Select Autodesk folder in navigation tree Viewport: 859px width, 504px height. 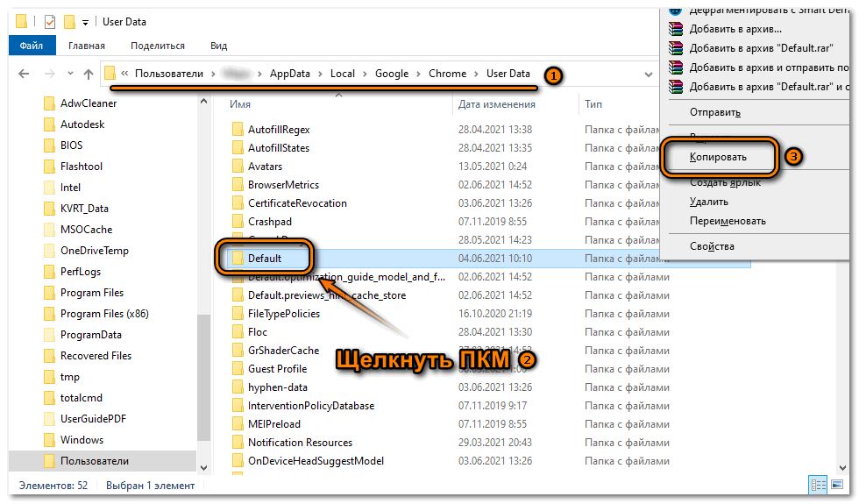pos(82,124)
